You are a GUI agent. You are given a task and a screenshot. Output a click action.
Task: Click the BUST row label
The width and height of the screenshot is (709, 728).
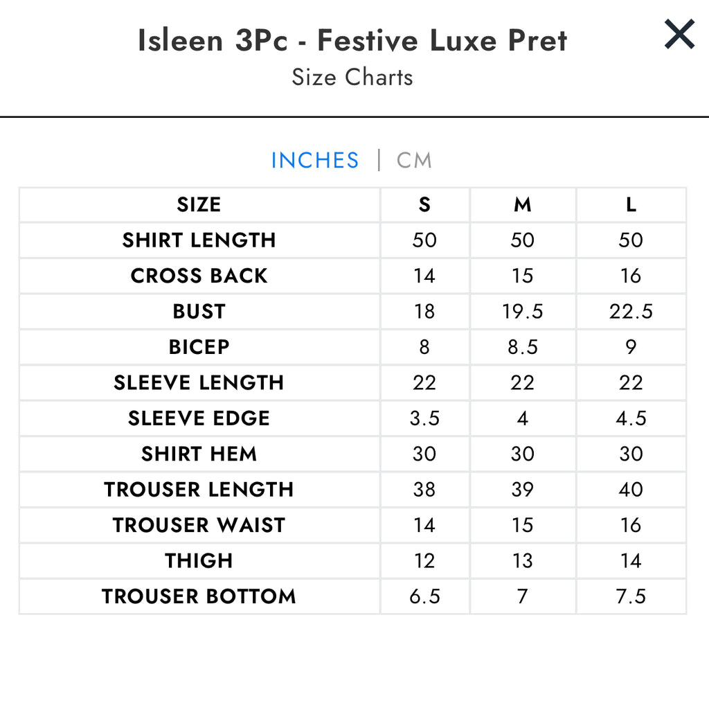(199, 311)
